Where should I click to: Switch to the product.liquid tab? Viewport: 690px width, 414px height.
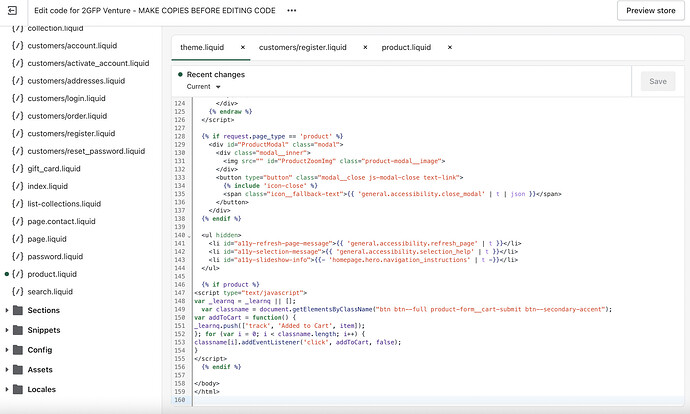click(x=406, y=47)
